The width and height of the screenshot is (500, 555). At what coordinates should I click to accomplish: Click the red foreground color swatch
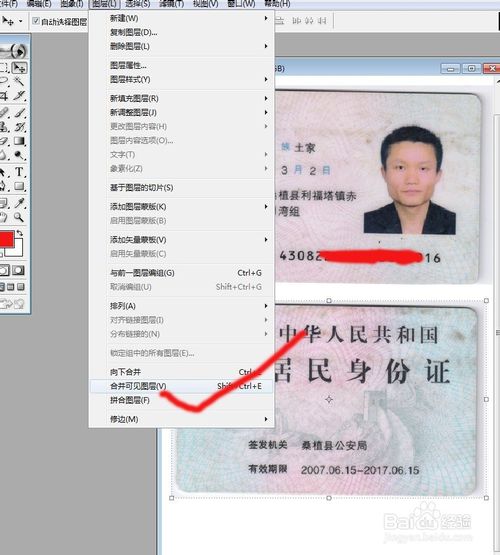tap(6, 240)
